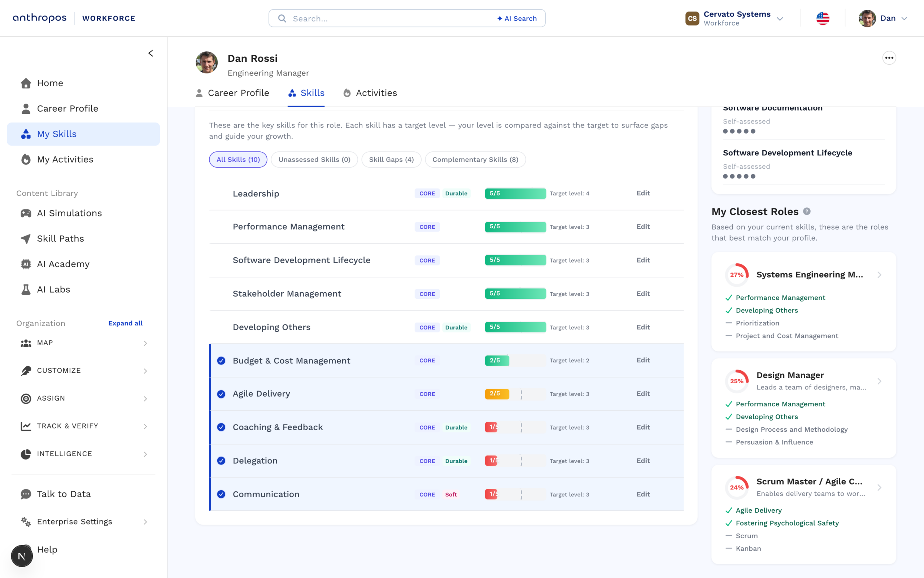Open AI Simulations gamepad icon
This screenshot has height=578, width=924.
(x=26, y=213)
